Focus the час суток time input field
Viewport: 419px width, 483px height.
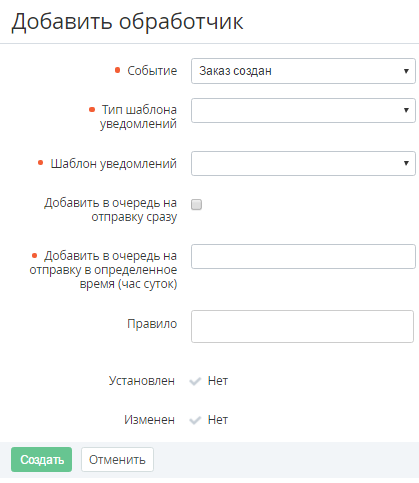[303, 256]
